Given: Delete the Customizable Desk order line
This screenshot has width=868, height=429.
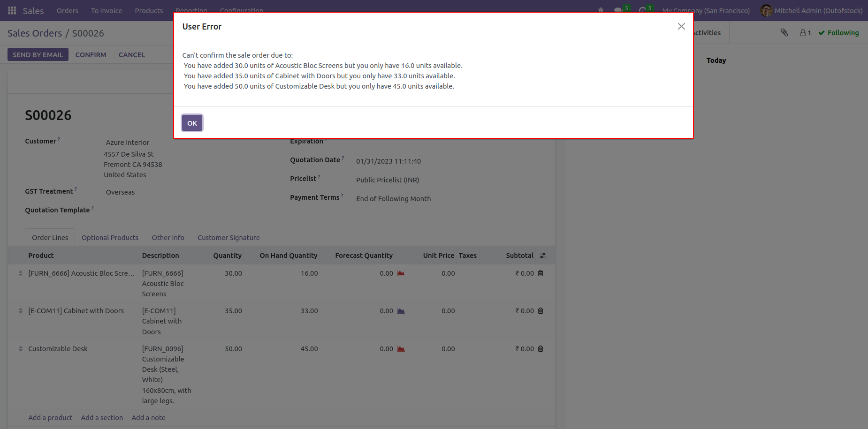Looking at the screenshot, I should 541,348.
